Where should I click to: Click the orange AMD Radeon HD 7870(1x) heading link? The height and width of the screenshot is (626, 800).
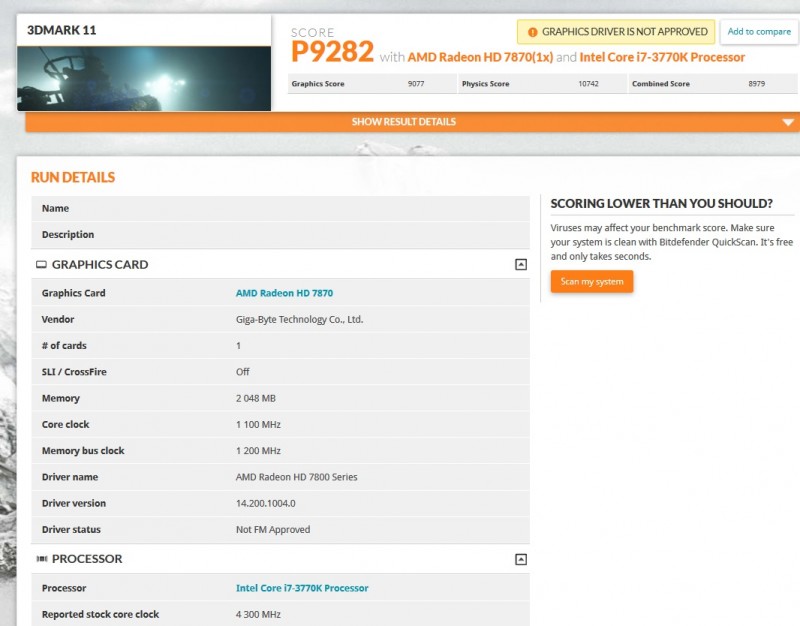click(x=480, y=57)
